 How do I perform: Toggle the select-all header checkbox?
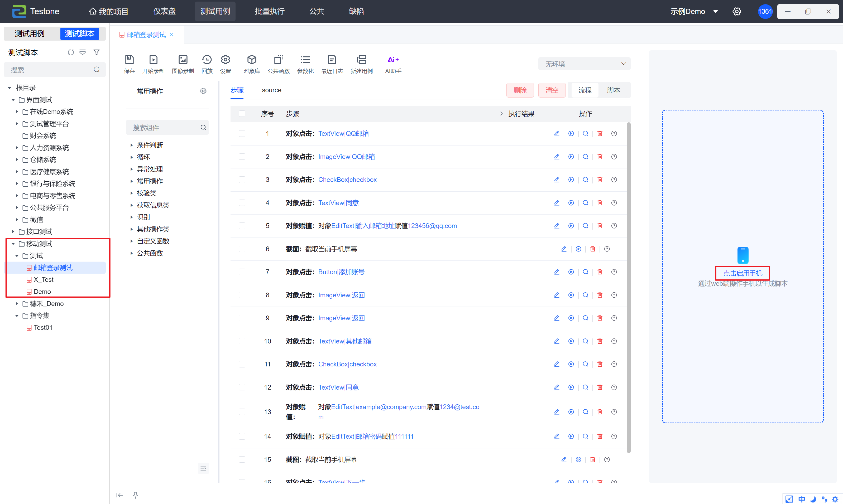coord(242,114)
